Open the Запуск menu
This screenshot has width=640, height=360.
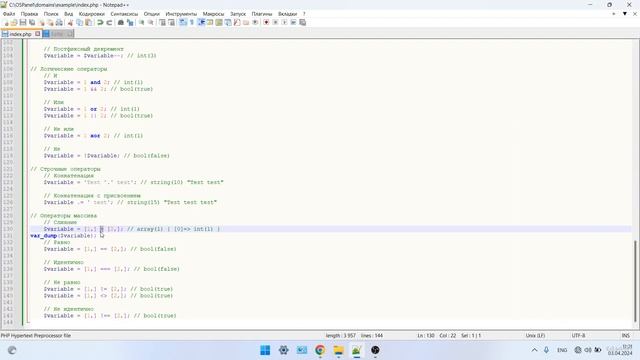pyautogui.click(x=238, y=14)
